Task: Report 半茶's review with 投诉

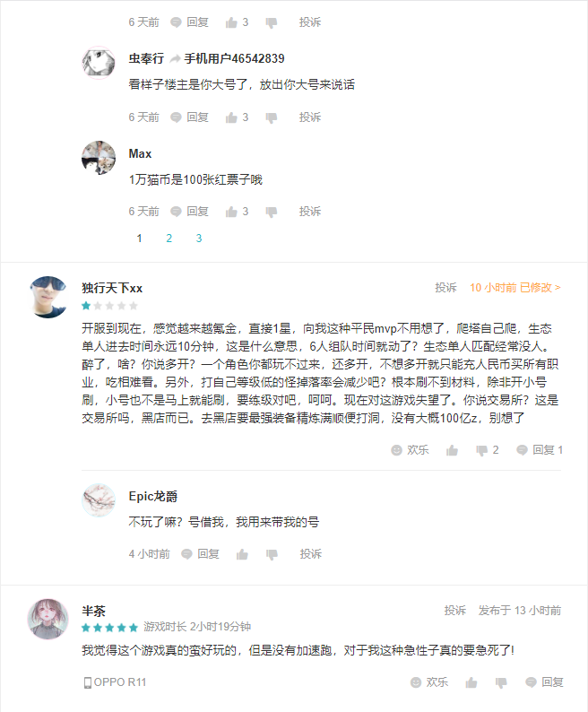Action: [x=455, y=611]
